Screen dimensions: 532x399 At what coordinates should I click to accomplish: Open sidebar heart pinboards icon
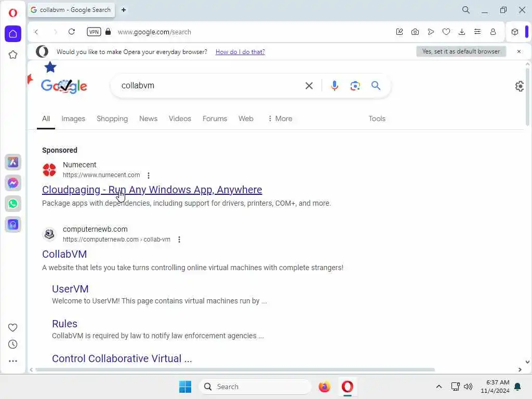click(12, 327)
